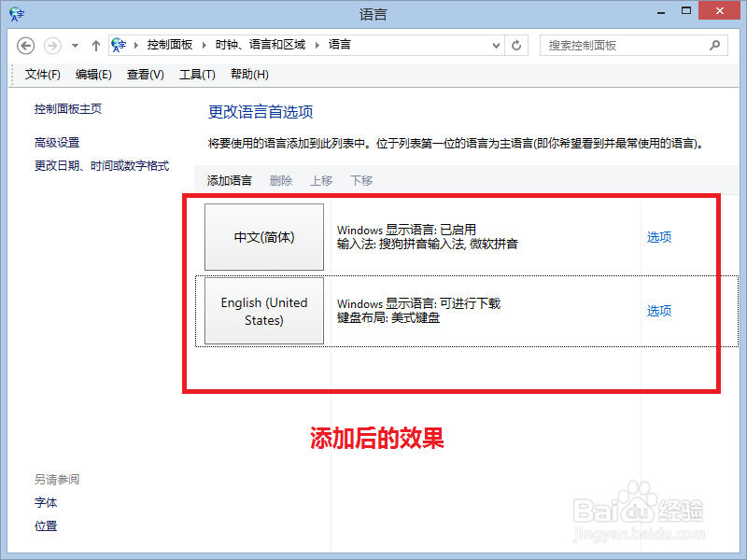747x560 pixels.
Task: Click the language app icon in the title bar
Action: 15,13
